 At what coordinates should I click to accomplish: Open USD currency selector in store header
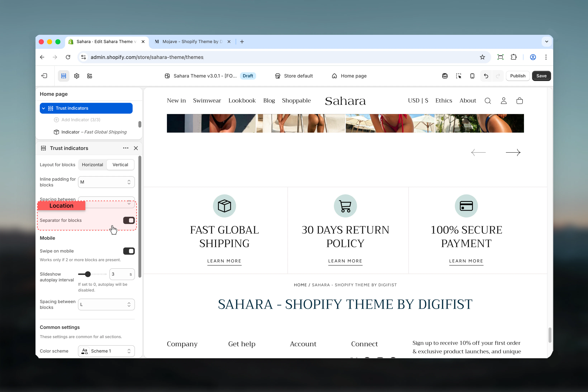[x=418, y=100]
